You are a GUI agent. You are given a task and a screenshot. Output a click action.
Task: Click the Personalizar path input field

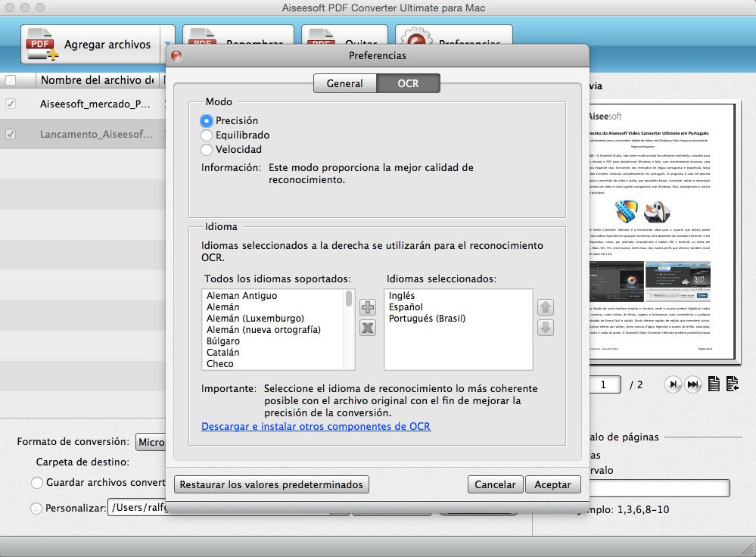coord(137,507)
